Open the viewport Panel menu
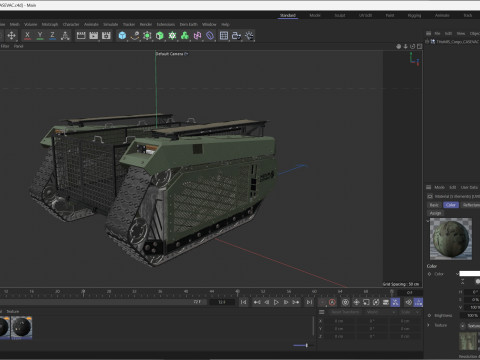480x360 pixels. pos(18,46)
